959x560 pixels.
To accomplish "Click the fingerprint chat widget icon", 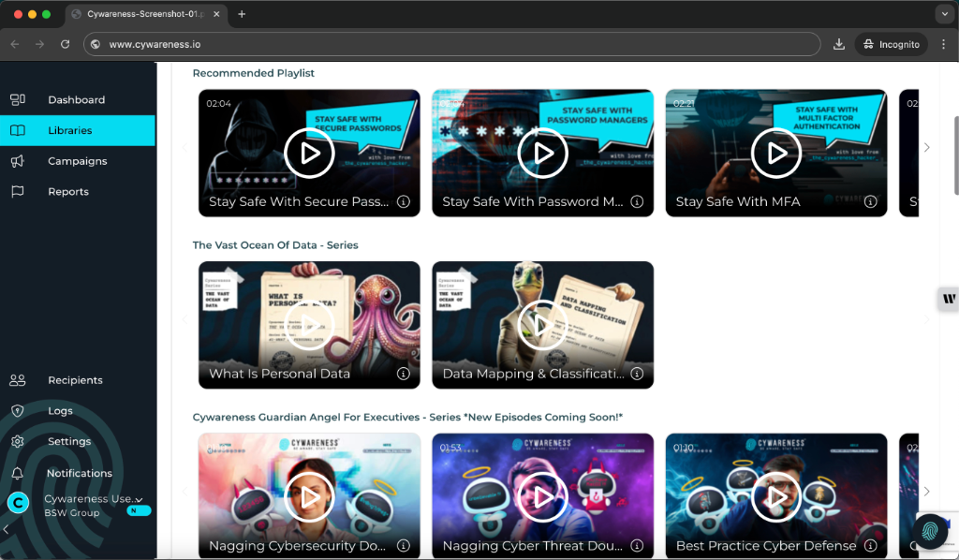I will coord(930,530).
